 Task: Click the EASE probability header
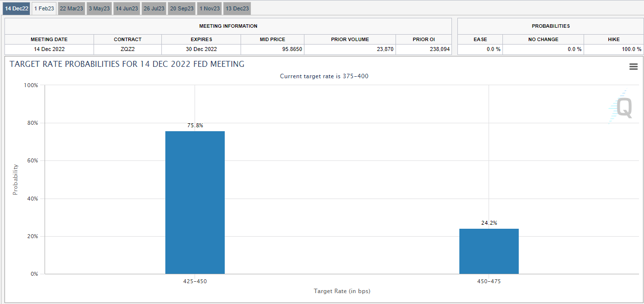point(480,39)
